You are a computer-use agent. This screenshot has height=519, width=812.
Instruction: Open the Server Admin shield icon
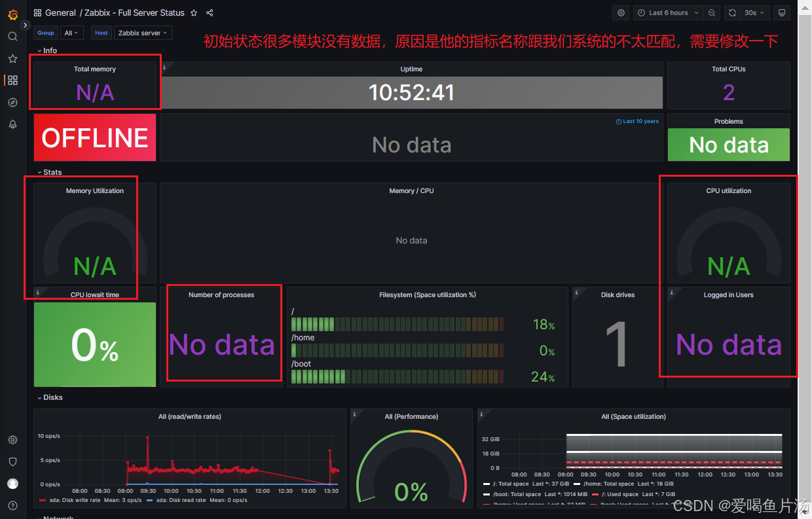(12, 461)
